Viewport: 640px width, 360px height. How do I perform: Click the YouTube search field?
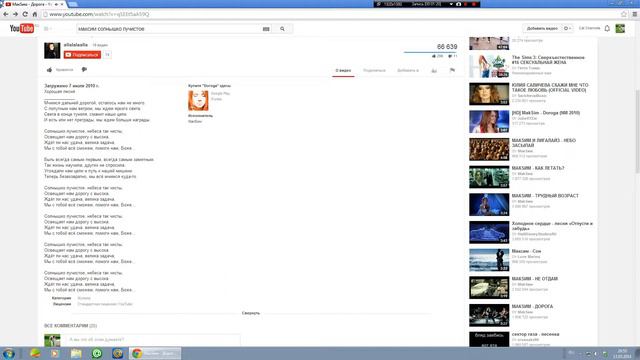pos(169,29)
